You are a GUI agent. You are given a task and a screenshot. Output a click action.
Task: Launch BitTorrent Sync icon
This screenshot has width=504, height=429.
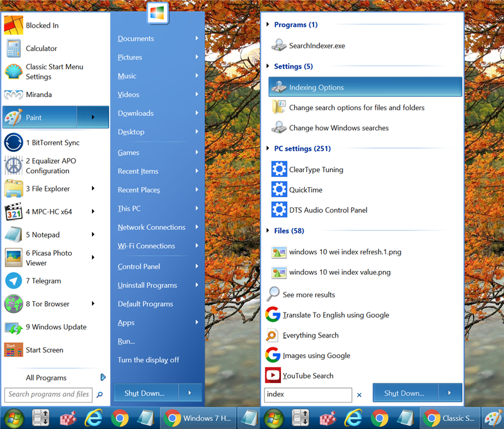pos(13,142)
